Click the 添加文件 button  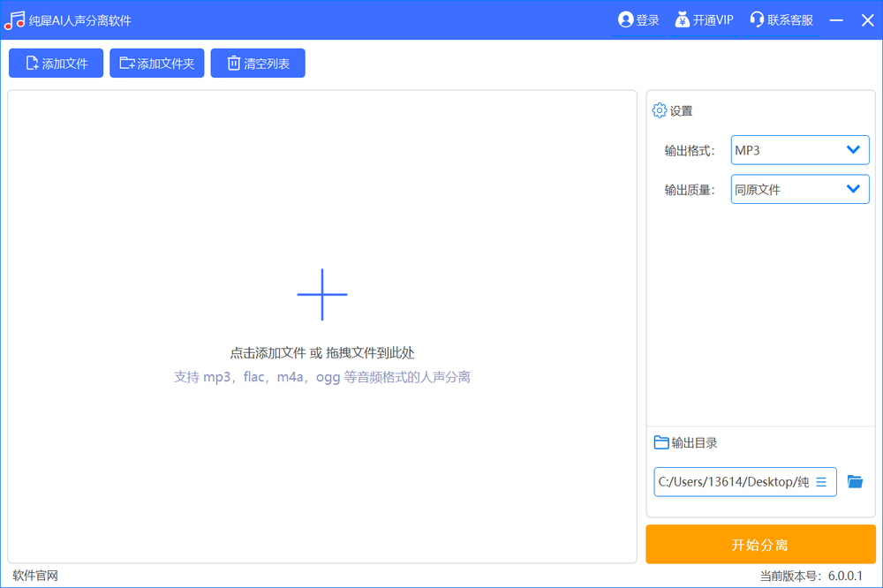point(56,64)
